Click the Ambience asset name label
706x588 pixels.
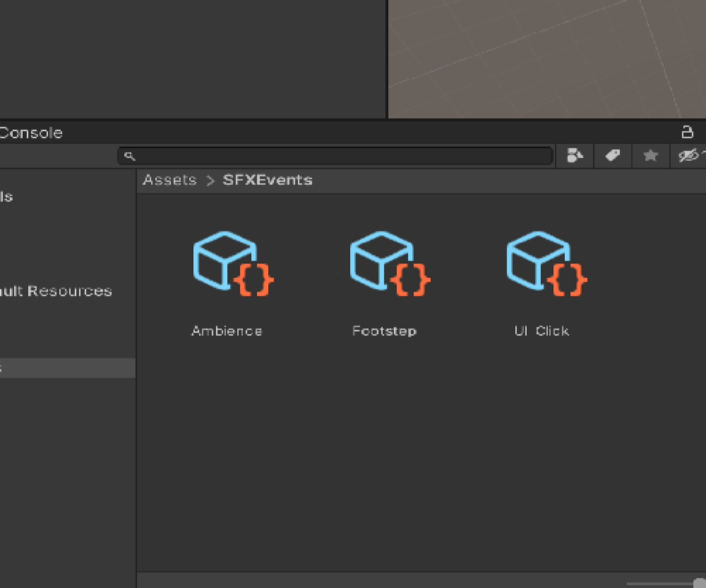coord(226,331)
